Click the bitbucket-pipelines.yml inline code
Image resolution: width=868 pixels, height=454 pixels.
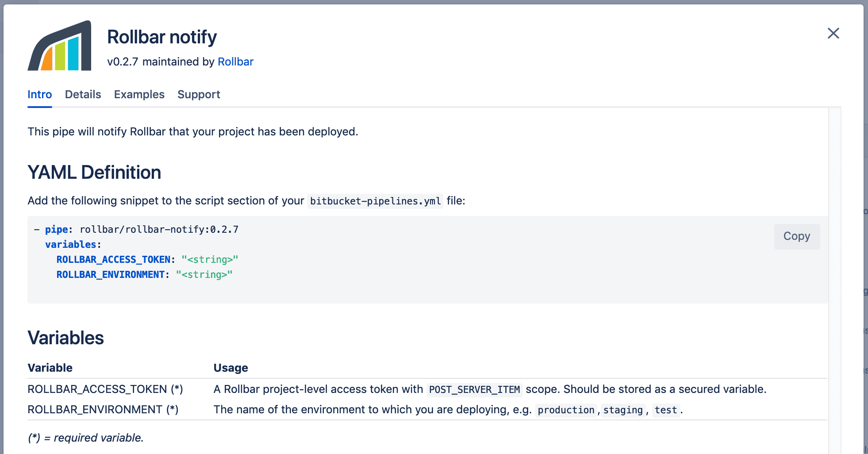click(x=375, y=201)
